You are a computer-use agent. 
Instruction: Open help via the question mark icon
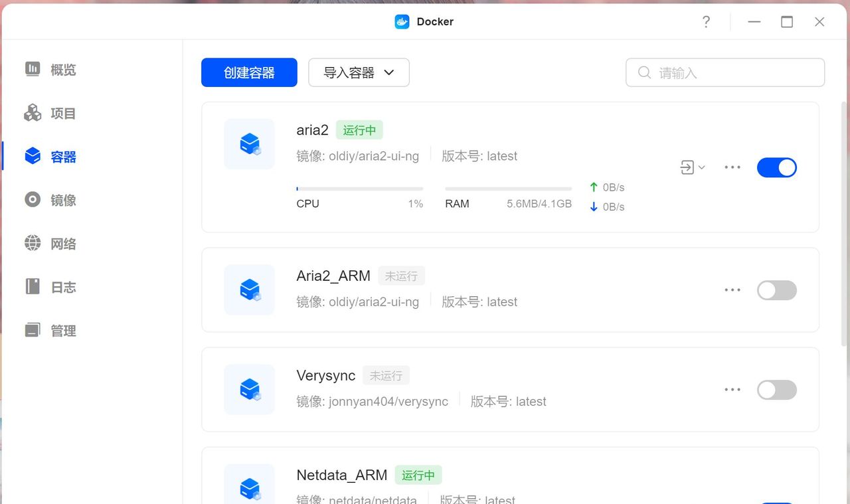(x=706, y=22)
